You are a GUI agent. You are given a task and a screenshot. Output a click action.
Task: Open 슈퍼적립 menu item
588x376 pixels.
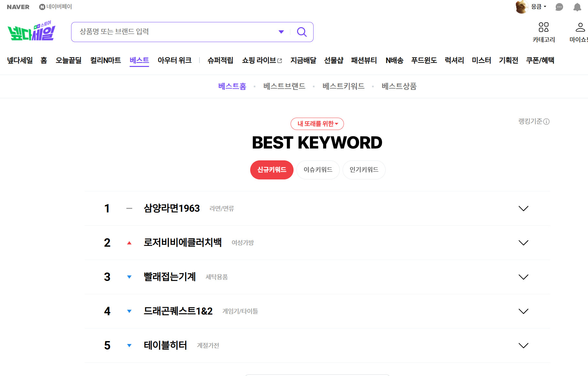click(220, 60)
